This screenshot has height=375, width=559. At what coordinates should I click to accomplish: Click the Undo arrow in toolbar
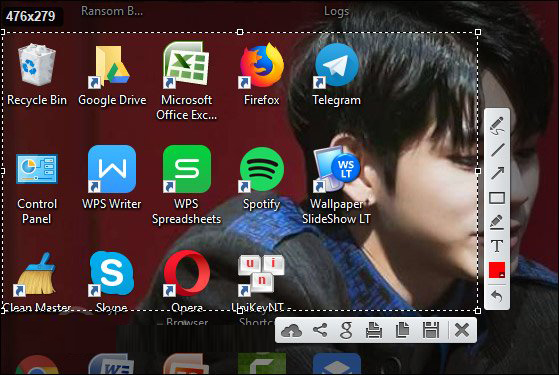[x=497, y=296]
